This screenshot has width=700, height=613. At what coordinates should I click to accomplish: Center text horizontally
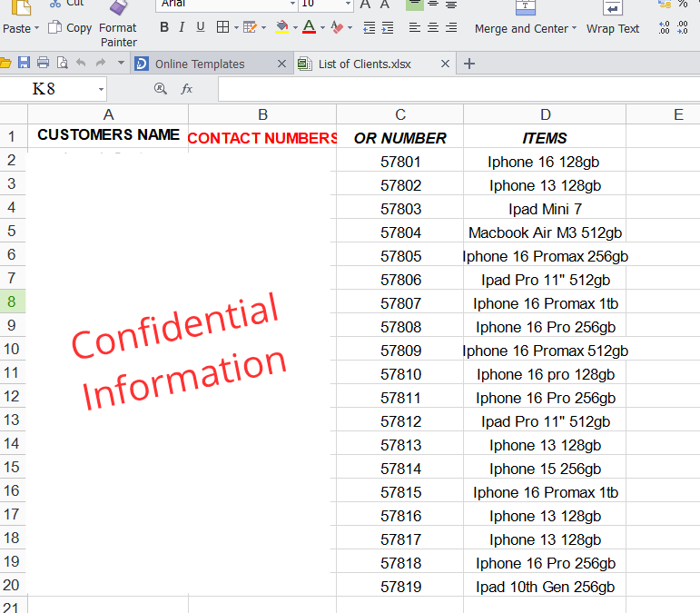[x=433, y=27]
